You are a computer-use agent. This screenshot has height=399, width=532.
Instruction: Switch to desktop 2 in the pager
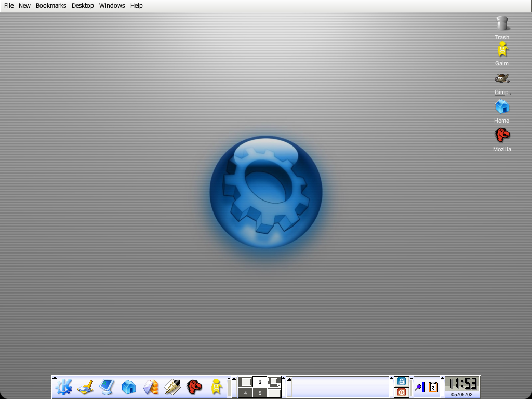coord(260,382)
